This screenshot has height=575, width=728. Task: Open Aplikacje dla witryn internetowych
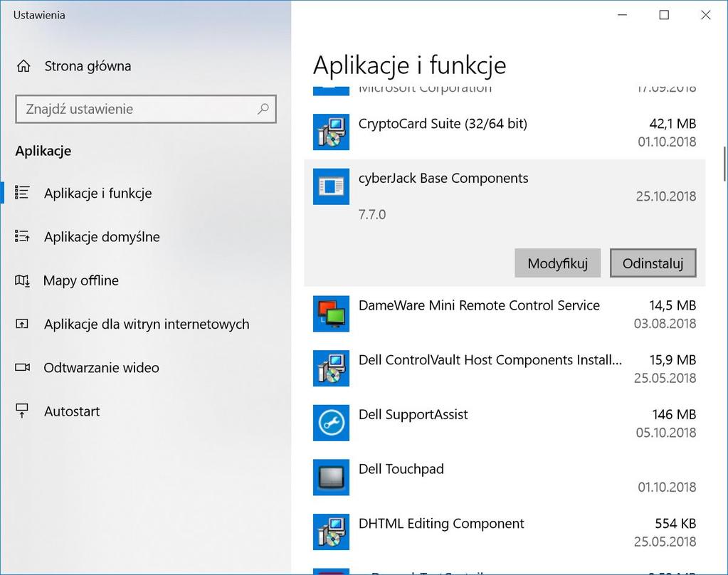coord(147,325)
